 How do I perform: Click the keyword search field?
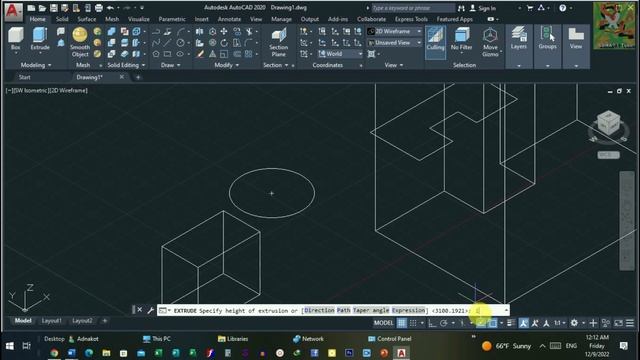point(413,8)
